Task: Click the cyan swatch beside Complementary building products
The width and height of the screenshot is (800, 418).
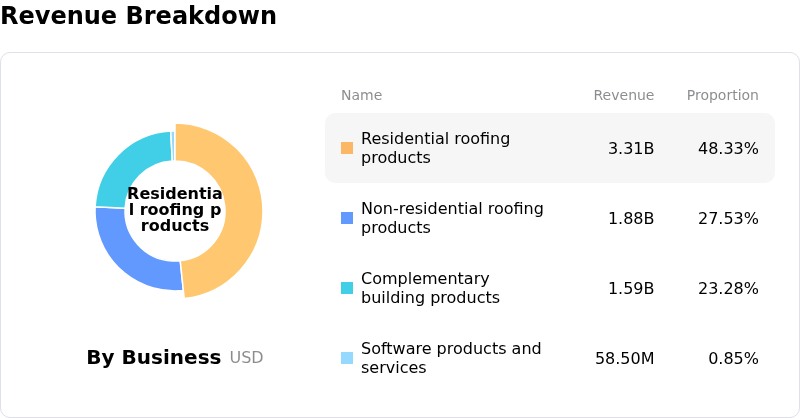Action: pyautogui.click(x=347, y=288)
